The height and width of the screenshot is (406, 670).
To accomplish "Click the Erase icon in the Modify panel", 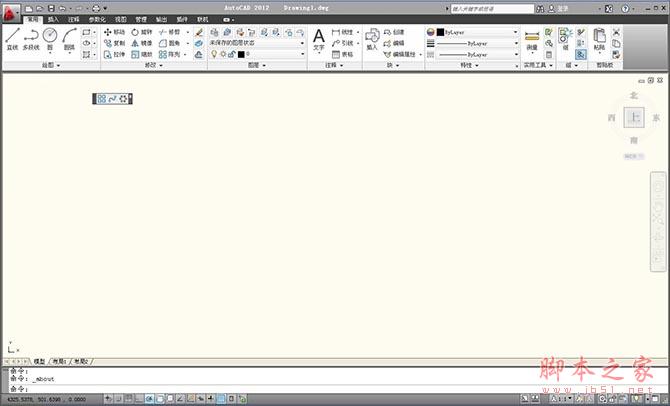I will coord(199,32).
